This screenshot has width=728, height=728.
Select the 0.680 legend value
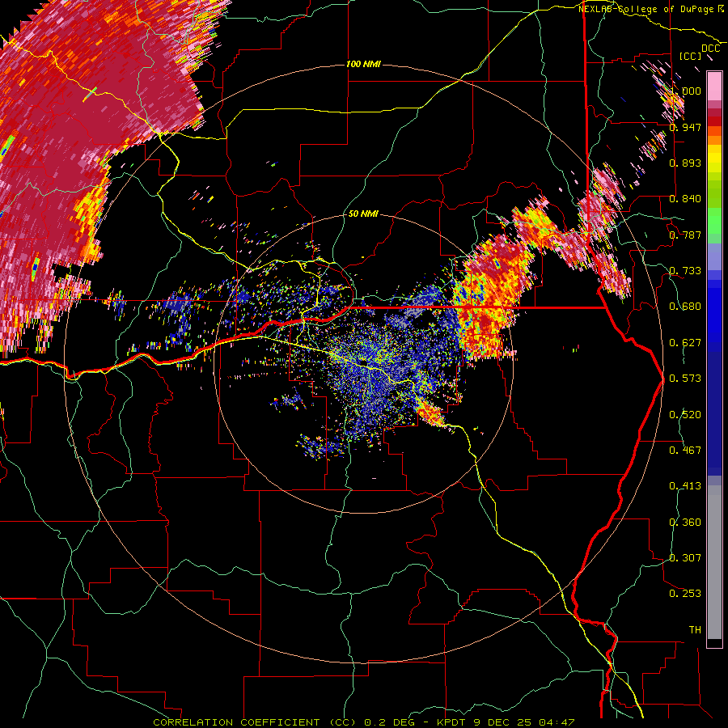685,306
